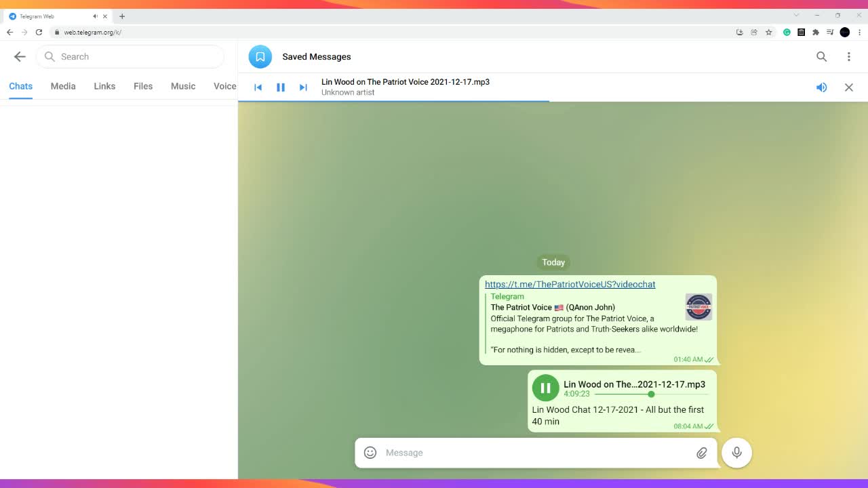868x488 pixels.
Task: Open Saved Messages chat info title
Action: click(317, 57)
